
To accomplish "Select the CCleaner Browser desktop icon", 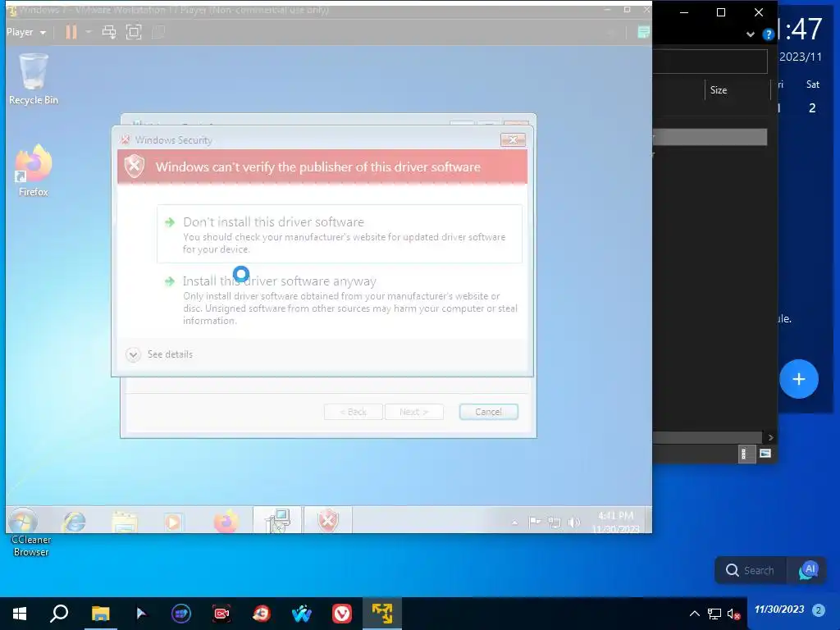I will tap(31, 546).
